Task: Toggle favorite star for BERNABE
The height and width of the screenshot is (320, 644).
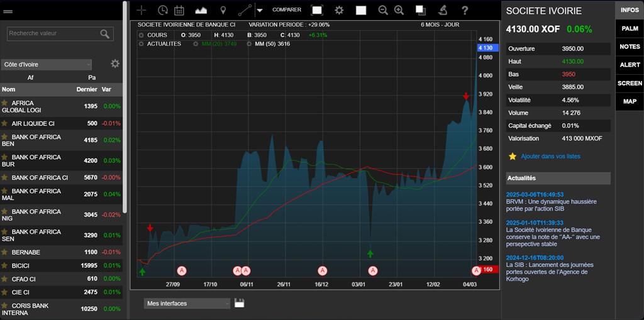Action: (x=4, y=251)
